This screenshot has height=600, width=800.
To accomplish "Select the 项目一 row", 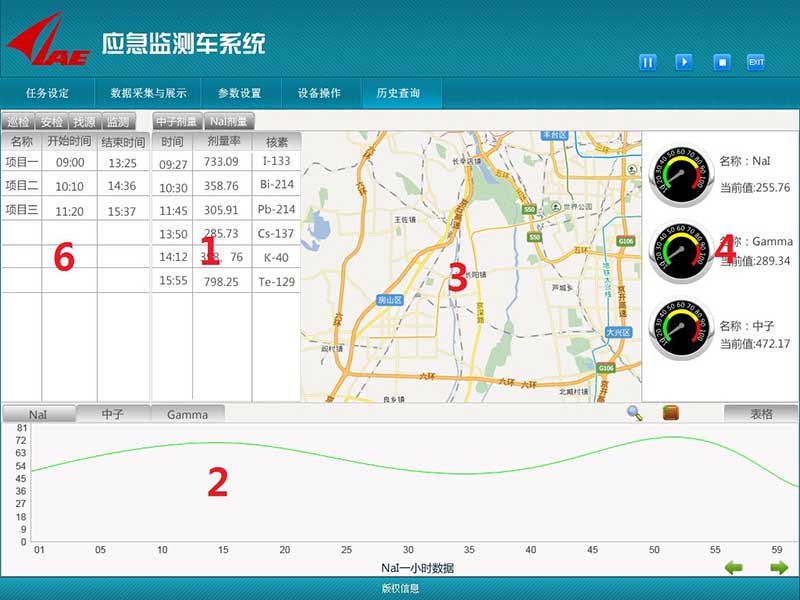I will [x=76, y=162].
